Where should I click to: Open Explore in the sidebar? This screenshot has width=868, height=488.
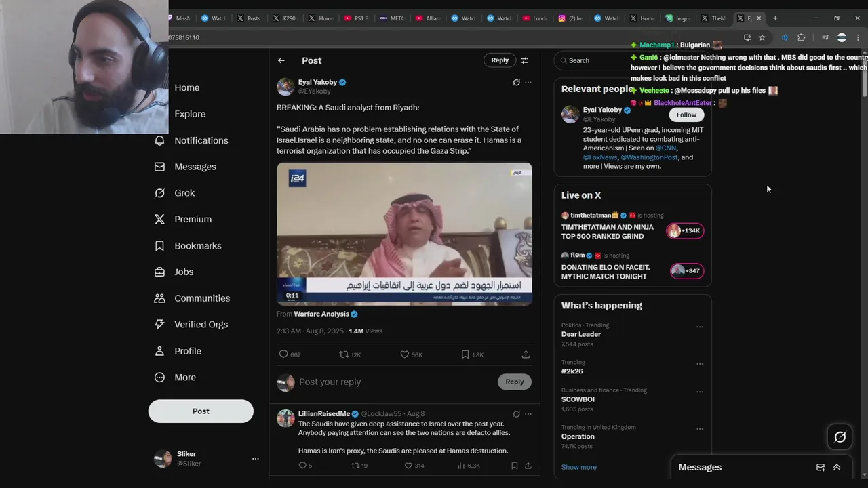[x=190, y=114]
